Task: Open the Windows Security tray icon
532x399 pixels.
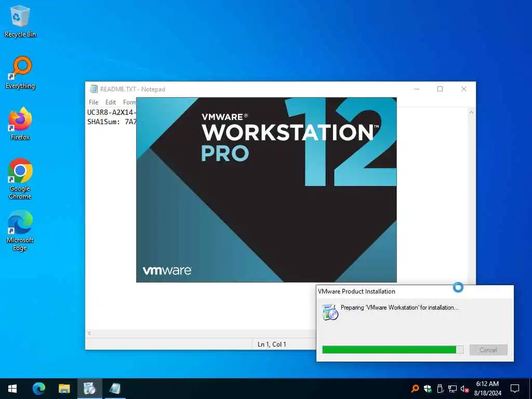Action: click(428, 389)
